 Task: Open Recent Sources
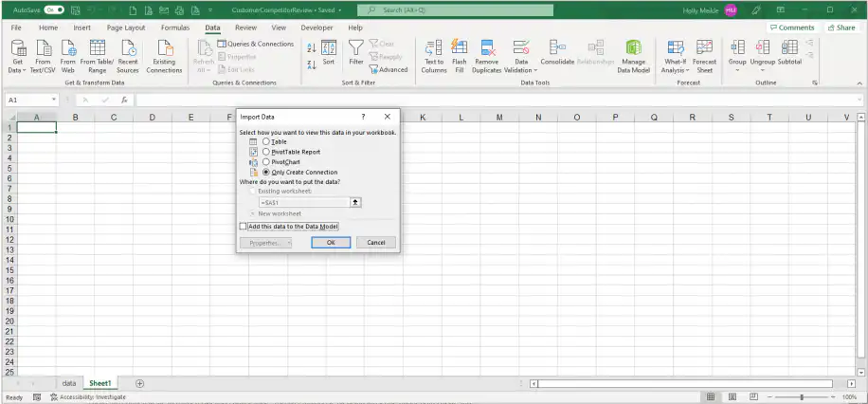[x=128, y=57]
